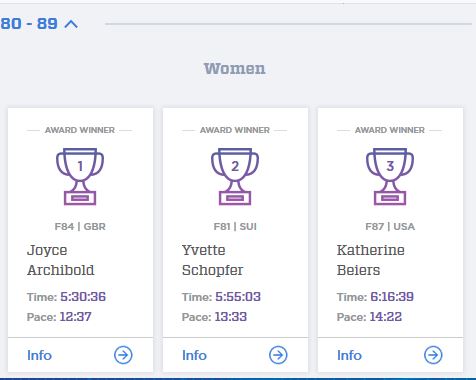Collapse the 80 - 89 age group chevron

point(71,24)
